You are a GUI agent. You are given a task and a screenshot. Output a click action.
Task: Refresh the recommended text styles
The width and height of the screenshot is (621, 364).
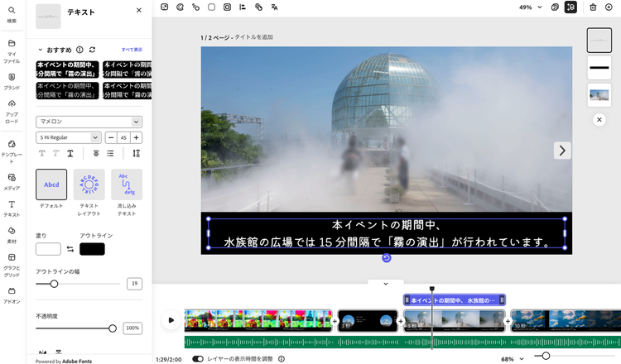coord(93,50)
